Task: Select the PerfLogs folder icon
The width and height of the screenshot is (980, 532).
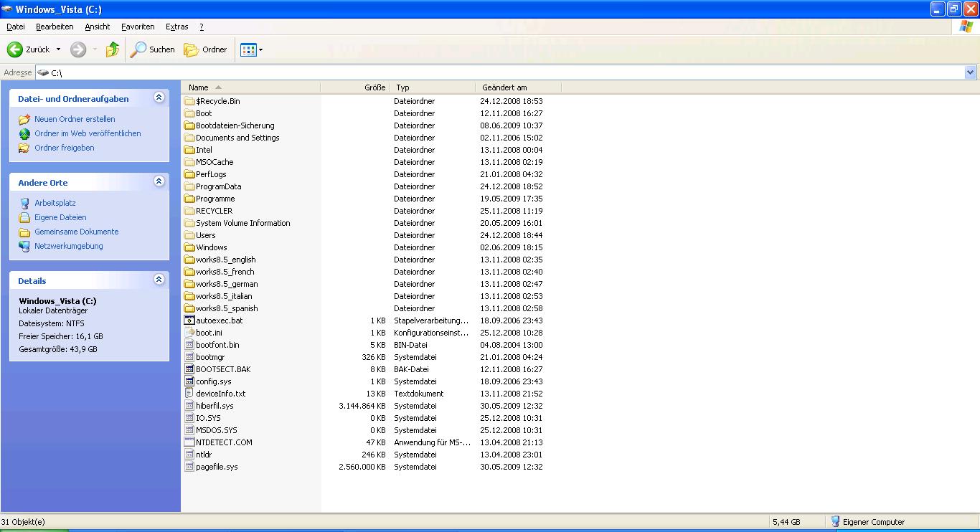Action: tap(189, 174)
